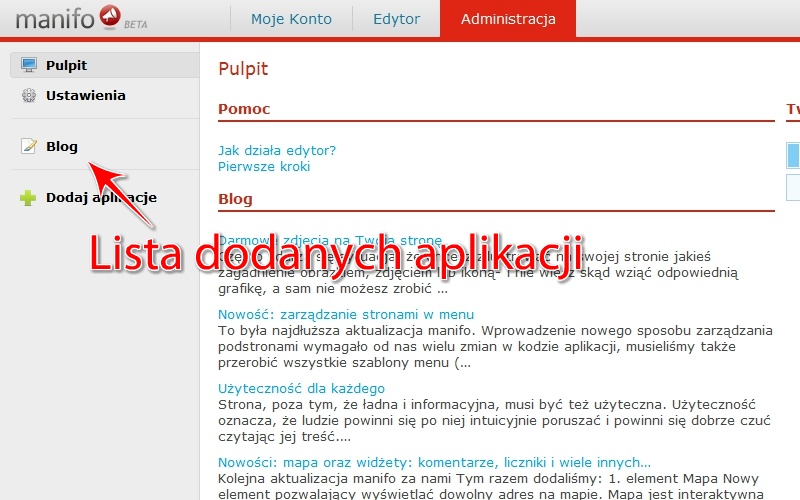
Task: Open the 'Darmowe zdjęcia na Twoją stronę' post
Action: click(x=330, y=240)
